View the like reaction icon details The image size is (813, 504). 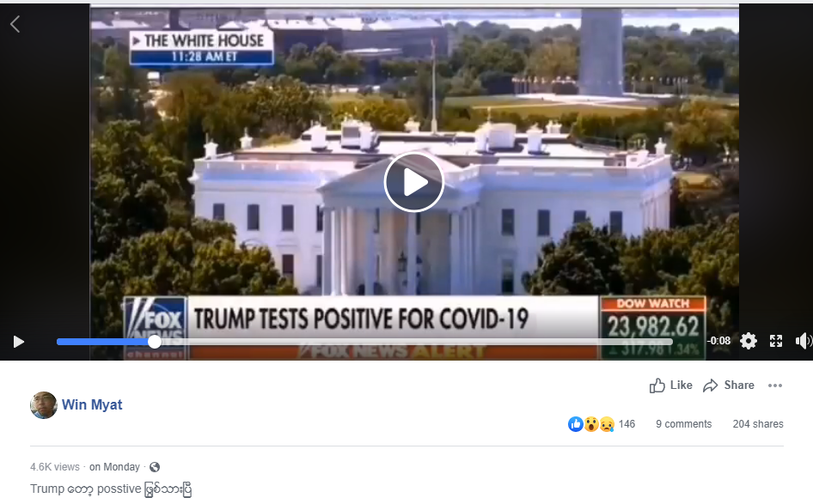pyautogui.click(x=576, y=424)
